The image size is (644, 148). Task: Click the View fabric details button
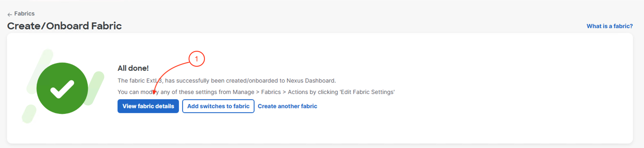(x=148, y=106)
